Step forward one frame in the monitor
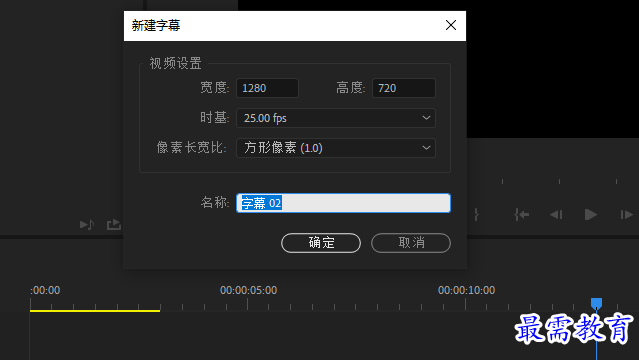 (626, 214)
